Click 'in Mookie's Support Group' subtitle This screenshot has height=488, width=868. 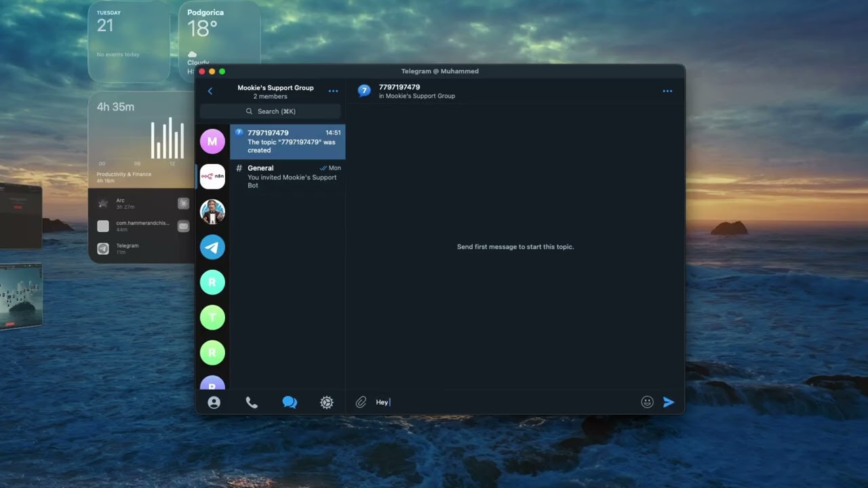(x=417, y=96)
